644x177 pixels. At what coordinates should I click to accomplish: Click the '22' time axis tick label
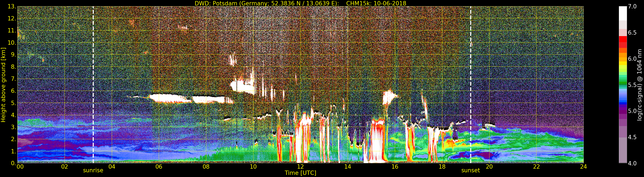coord(536,167)
